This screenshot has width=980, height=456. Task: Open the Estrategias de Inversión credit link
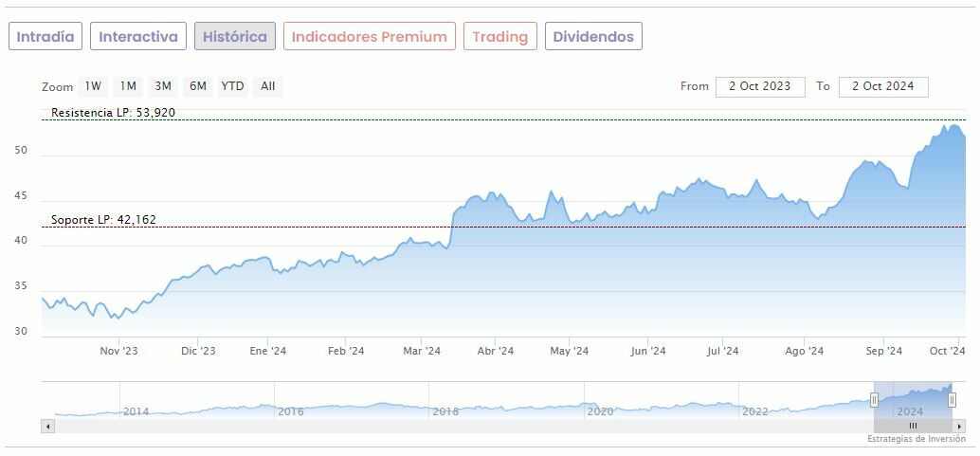click(915, 439)
